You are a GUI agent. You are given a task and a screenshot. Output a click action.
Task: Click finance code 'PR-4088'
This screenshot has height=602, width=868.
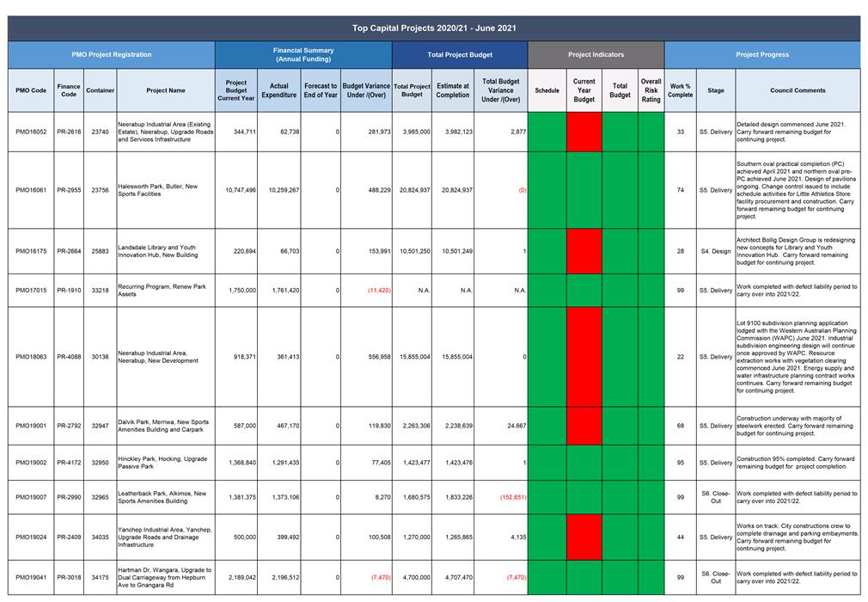[x=69, y=357]
